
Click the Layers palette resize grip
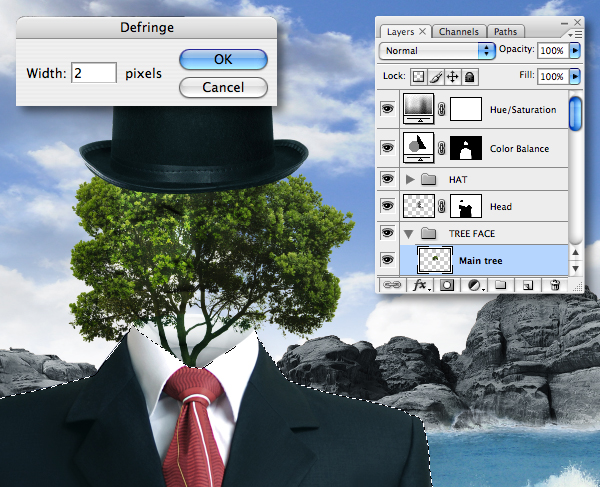coord(577,286)
